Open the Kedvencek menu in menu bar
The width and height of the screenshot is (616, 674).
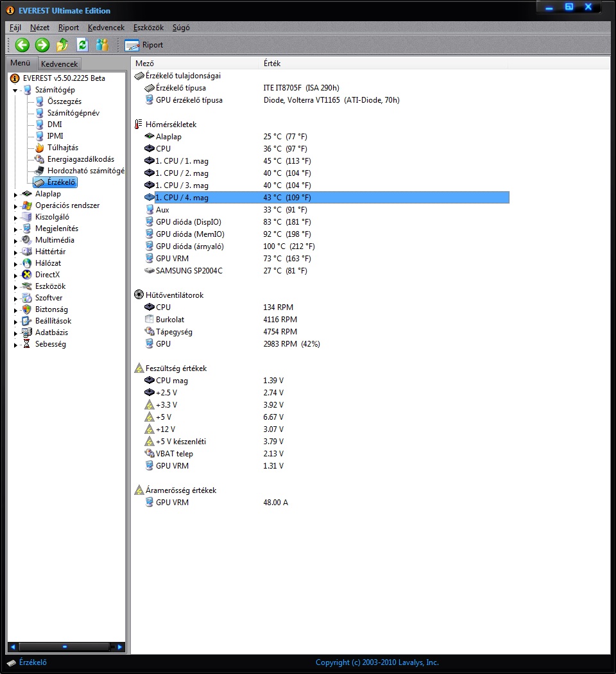[x=106, y=28]
